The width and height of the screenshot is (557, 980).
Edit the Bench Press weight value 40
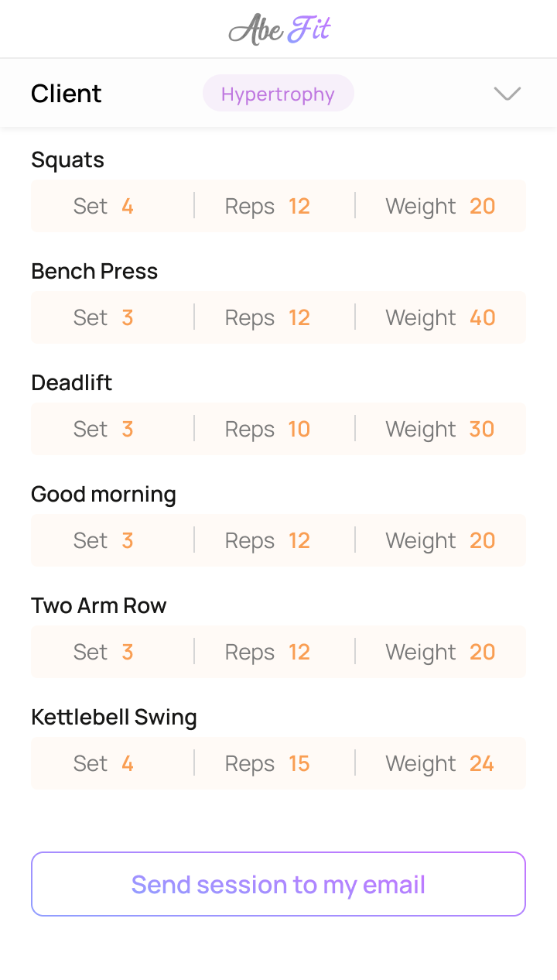482,317
